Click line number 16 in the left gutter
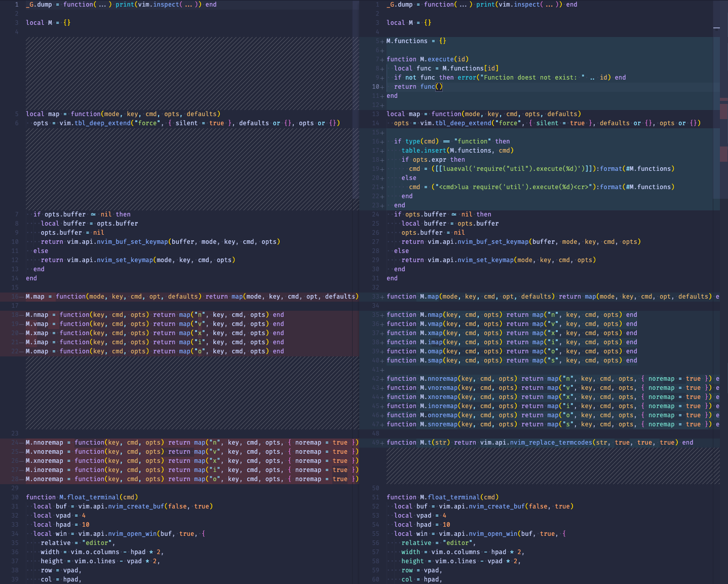The width and height of the screenshot is (728, 584). pyautogui.click(x=15, y=297)
